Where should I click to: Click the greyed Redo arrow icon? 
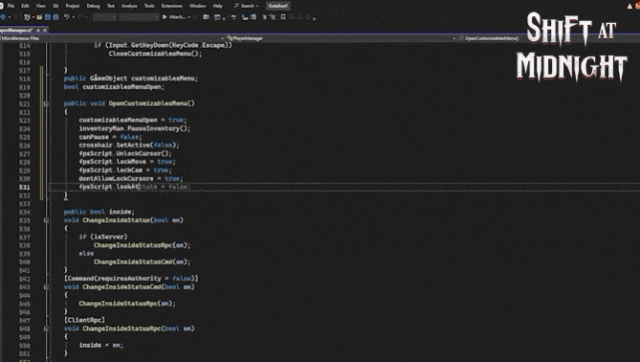[x=80, y=17]
